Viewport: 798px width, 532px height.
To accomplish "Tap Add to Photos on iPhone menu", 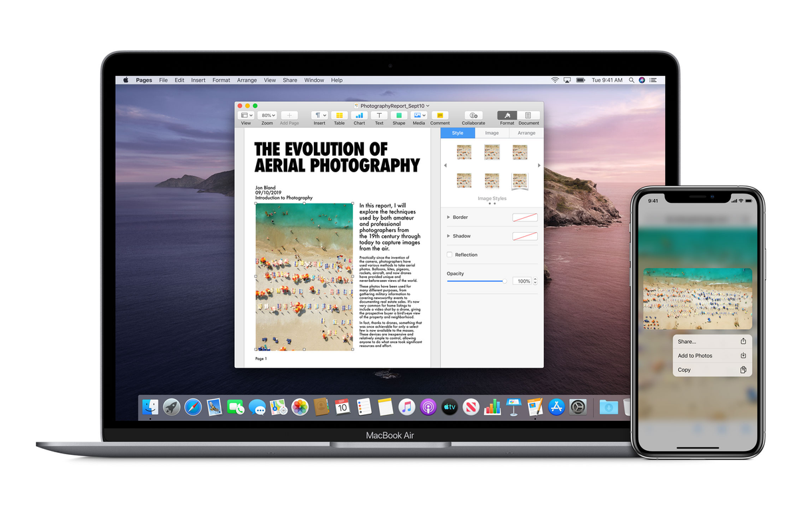I will 695,356.
